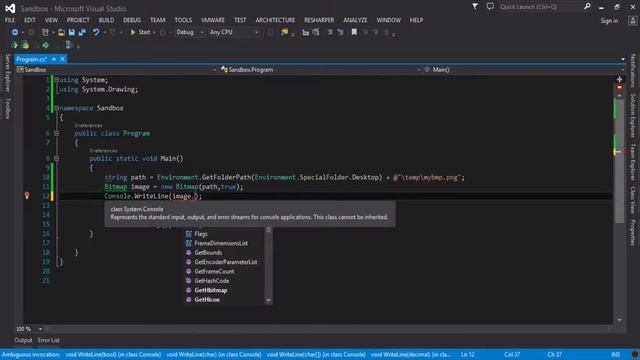This screenshot has width=640, height=360.
Task: Click the Save All icon
Action: point(82,32)
